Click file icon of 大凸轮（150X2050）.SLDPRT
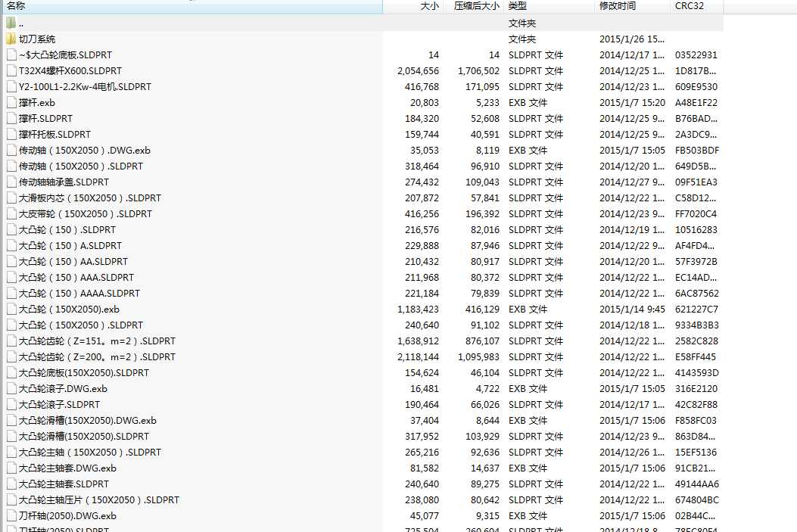The image size is (797, 532). (11, 325)
